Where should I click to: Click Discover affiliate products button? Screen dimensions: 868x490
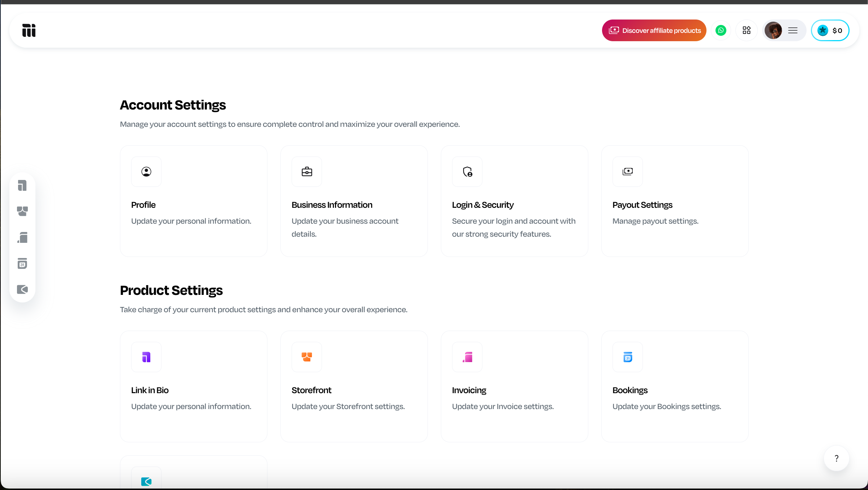click(x=654, y=30)
